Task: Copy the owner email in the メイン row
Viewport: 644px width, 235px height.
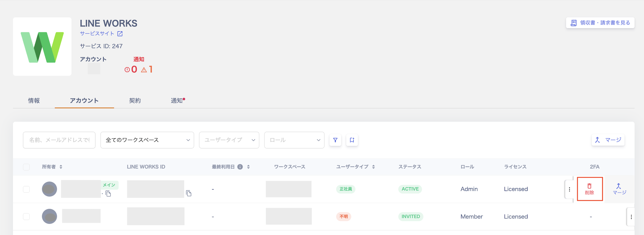Action: click(108, 194)
